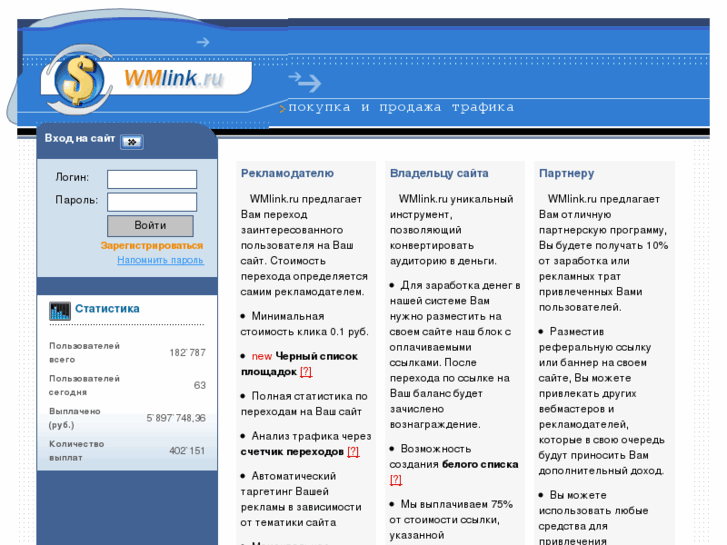Click the Вход на сайт panel title
The image size is (727, 545).
tap(80, 138)
